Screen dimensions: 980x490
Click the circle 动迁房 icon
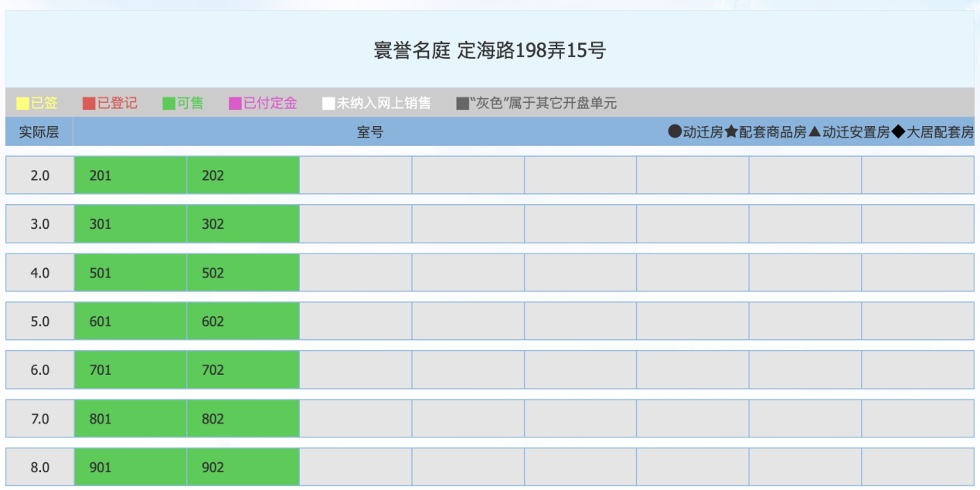(x=675, y=132)
